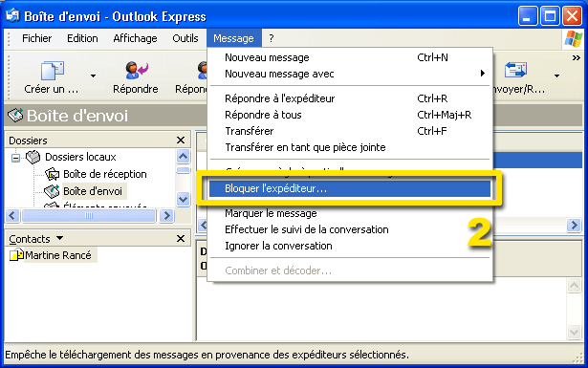Show more toolbar buttons via chevron
Screen dimensions: 588x368
577,58
